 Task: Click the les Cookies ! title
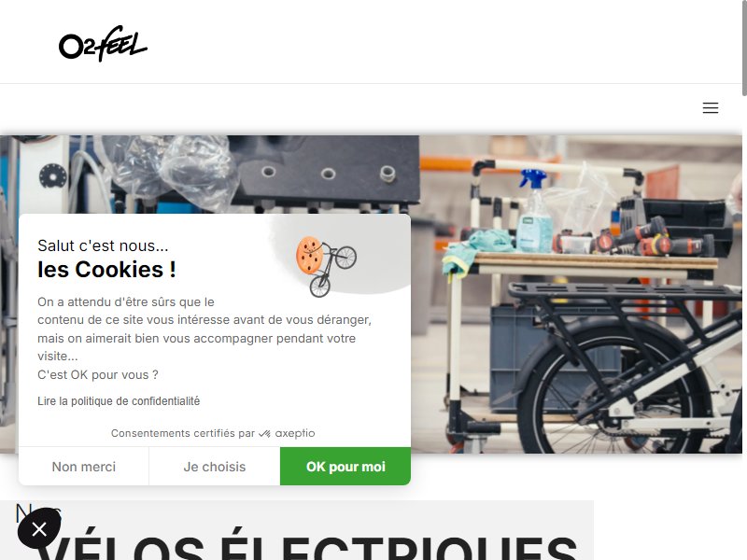point(106,270)
